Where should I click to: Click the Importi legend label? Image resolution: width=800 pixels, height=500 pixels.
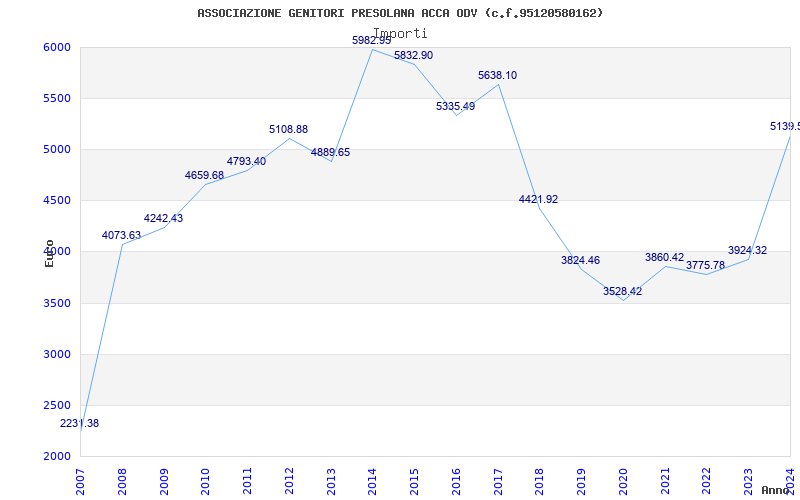400,33
